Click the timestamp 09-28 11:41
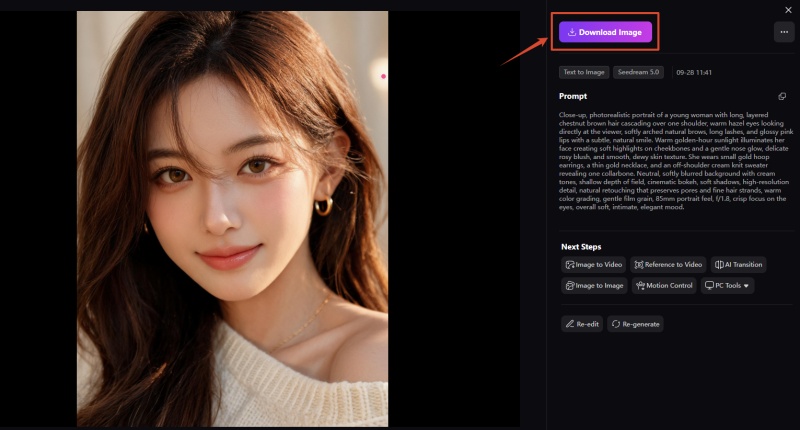This screenshot has width=800, height=430. pyautogui.click(x=694, y=72)
